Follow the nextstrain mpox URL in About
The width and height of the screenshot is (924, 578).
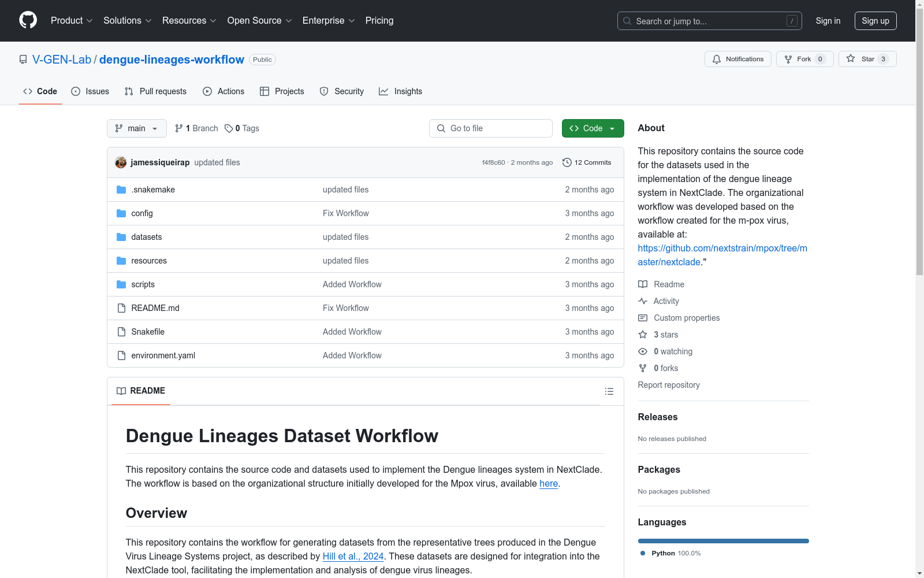click(722, 255)
